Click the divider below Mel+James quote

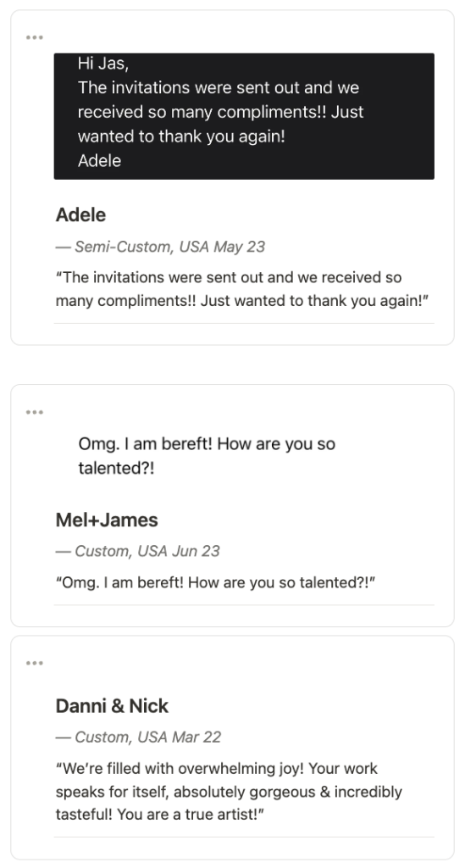[x=244, y=605]
